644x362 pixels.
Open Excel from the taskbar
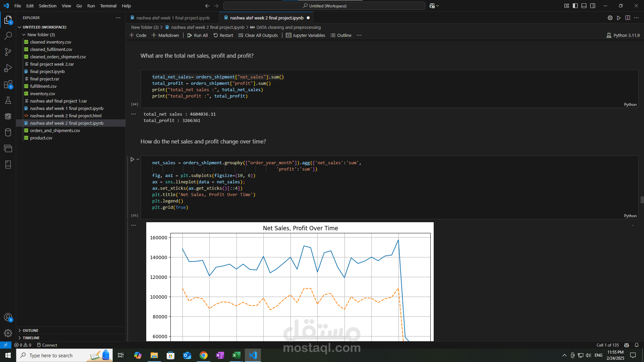[236, 355]
